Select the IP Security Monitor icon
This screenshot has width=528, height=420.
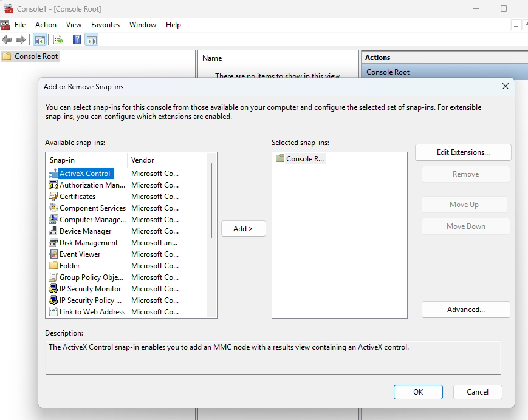[53, 289]
